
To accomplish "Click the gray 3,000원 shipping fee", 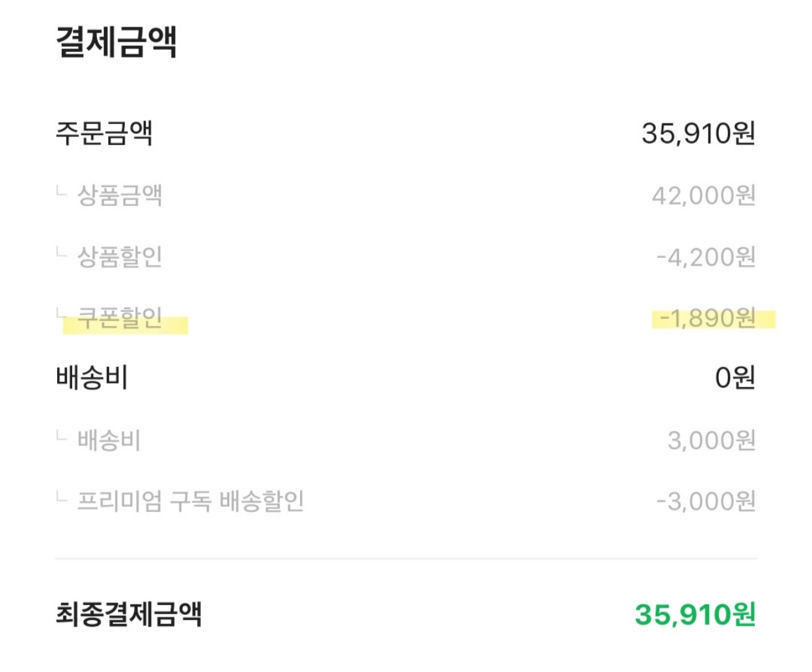I will 711,440.
